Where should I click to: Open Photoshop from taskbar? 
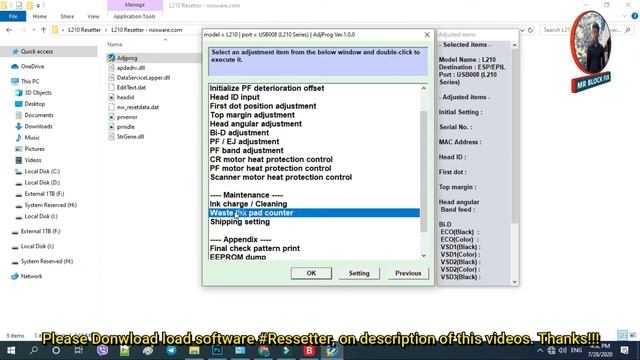point(218,350)
